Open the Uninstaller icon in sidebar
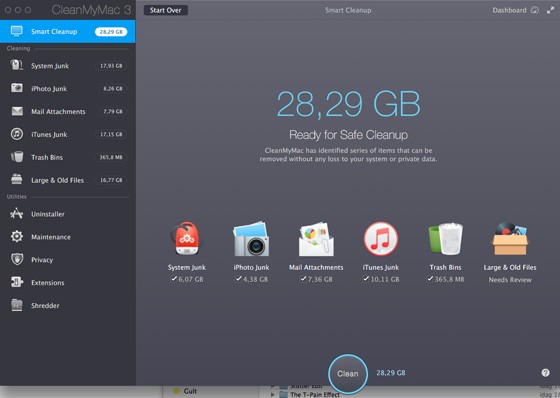This screenshot has width=560, height=398. [16, 214]
